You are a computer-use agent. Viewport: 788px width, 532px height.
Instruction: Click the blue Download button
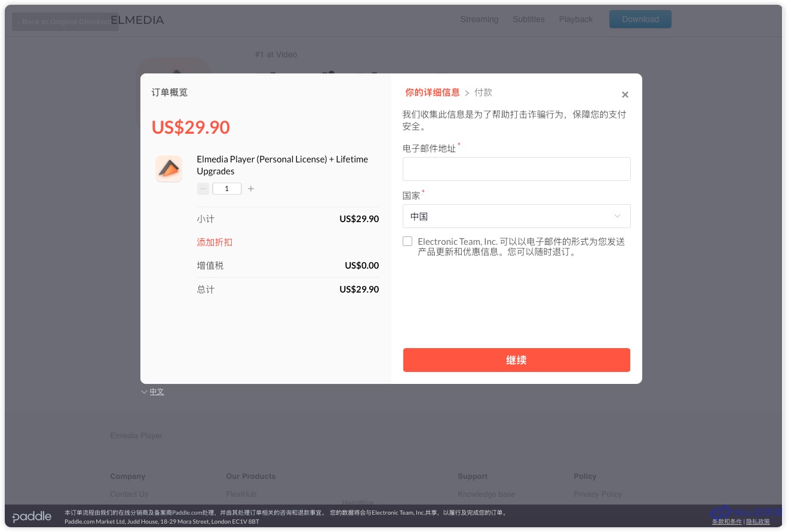coord(640,19)
